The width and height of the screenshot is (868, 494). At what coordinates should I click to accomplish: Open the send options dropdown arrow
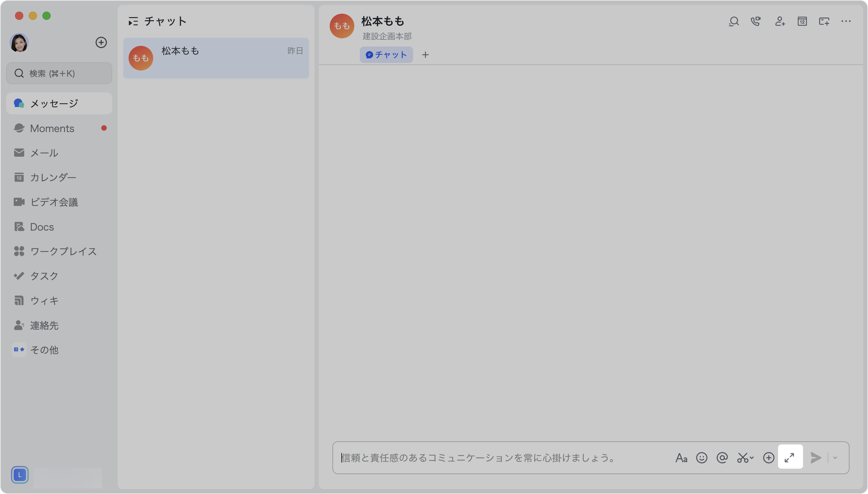(x=835, y=458)
